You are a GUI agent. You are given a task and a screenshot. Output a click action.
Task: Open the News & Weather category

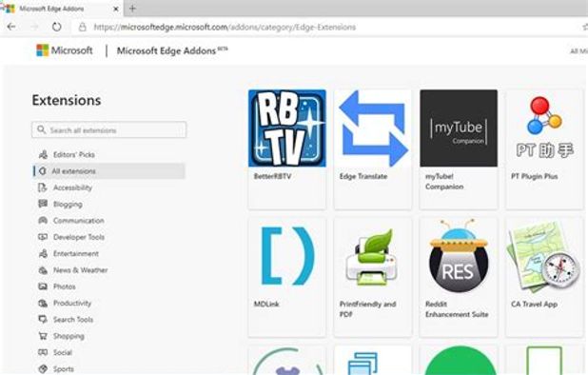(x=80, y=270)
